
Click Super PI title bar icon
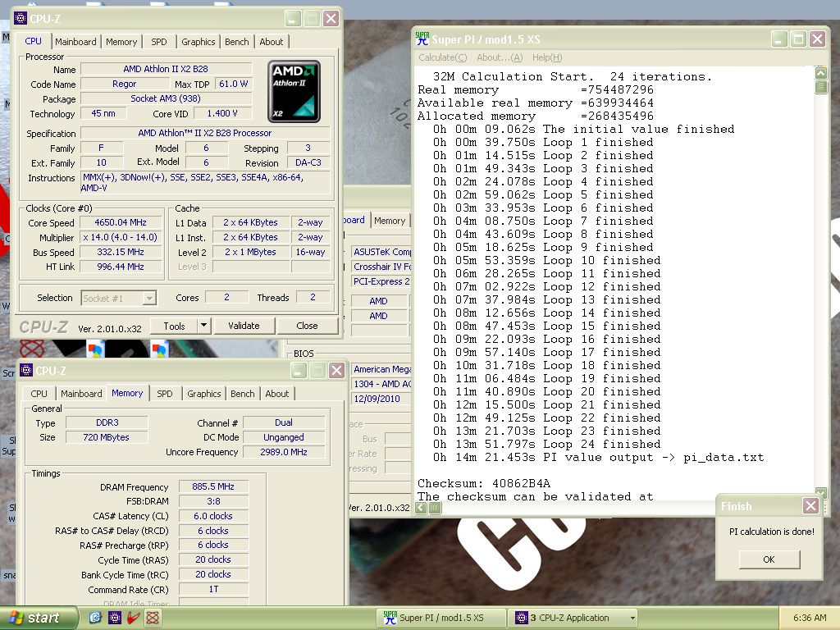click(x=422, y=39)
